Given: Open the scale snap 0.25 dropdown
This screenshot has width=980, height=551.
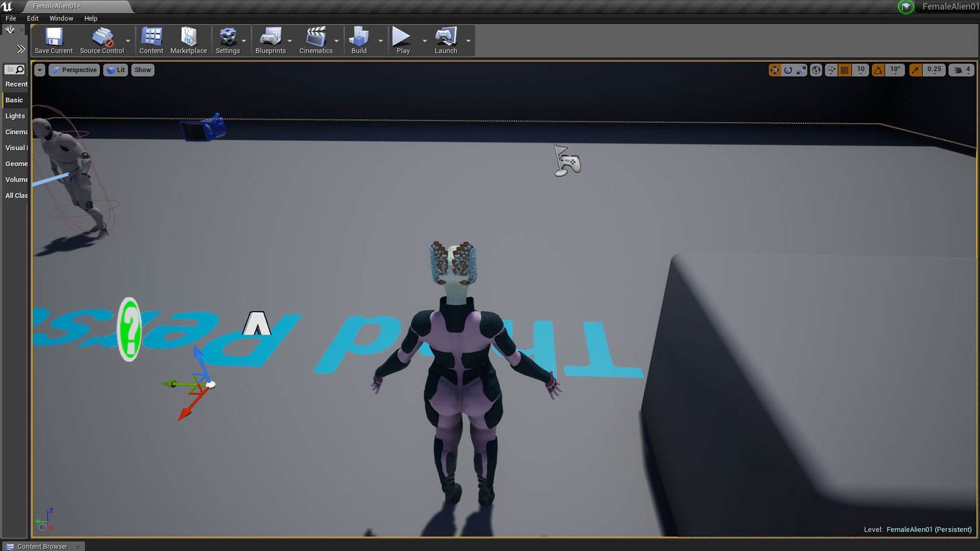Looking at the screenshot, I should point(934,70).
